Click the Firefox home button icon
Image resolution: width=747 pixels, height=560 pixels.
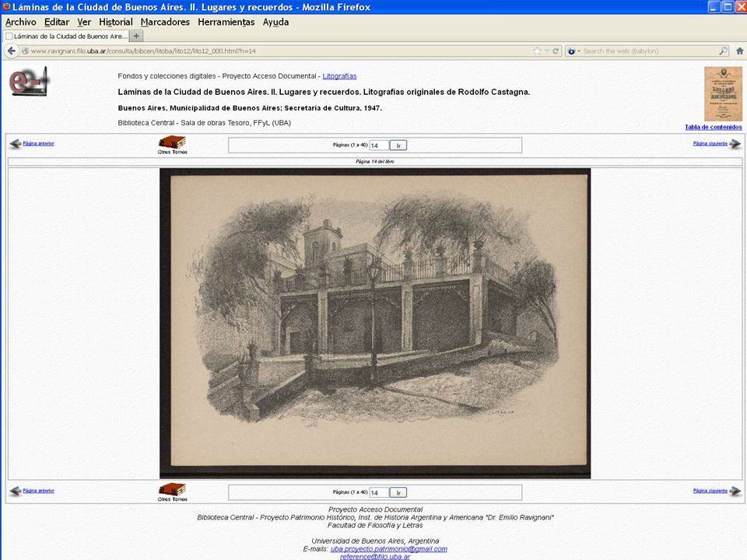tap(739, 51)
